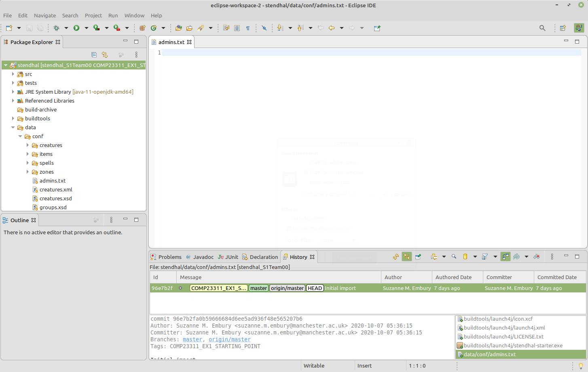The height and width of the screenshot is (372, 588).
Task: Follow the origin/master link in commit details
Action: click(x=230, y=339)
